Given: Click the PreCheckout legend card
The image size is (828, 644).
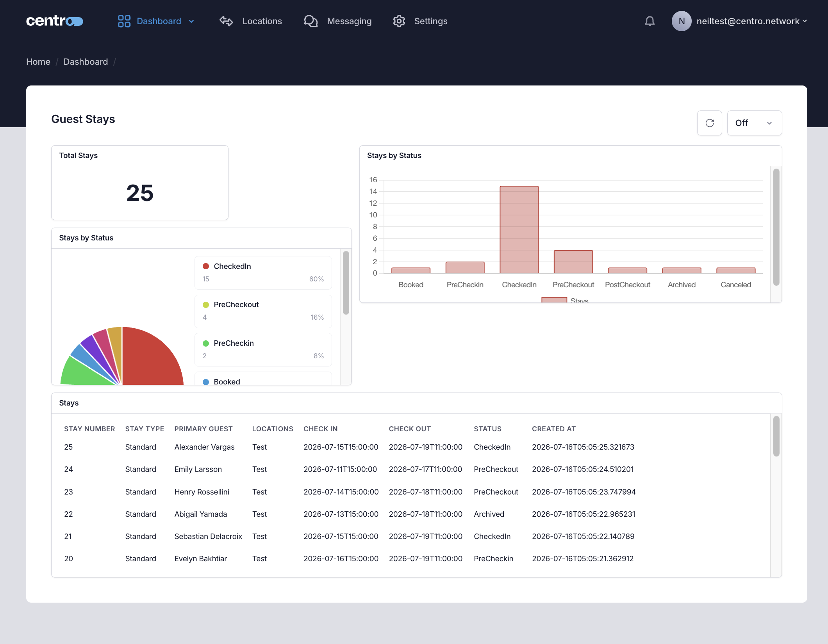Looking at the screenshot, I should [x=263, y=311].
